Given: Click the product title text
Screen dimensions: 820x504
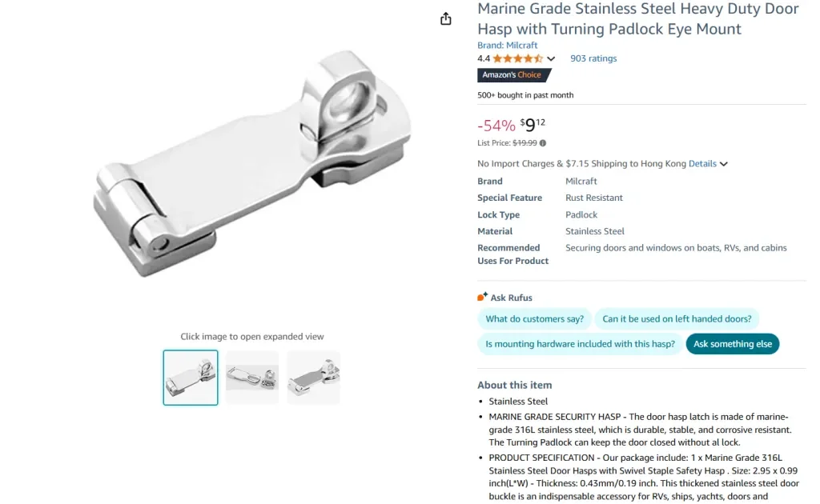Looking at the screenshot, I should [x=637, y=19].
